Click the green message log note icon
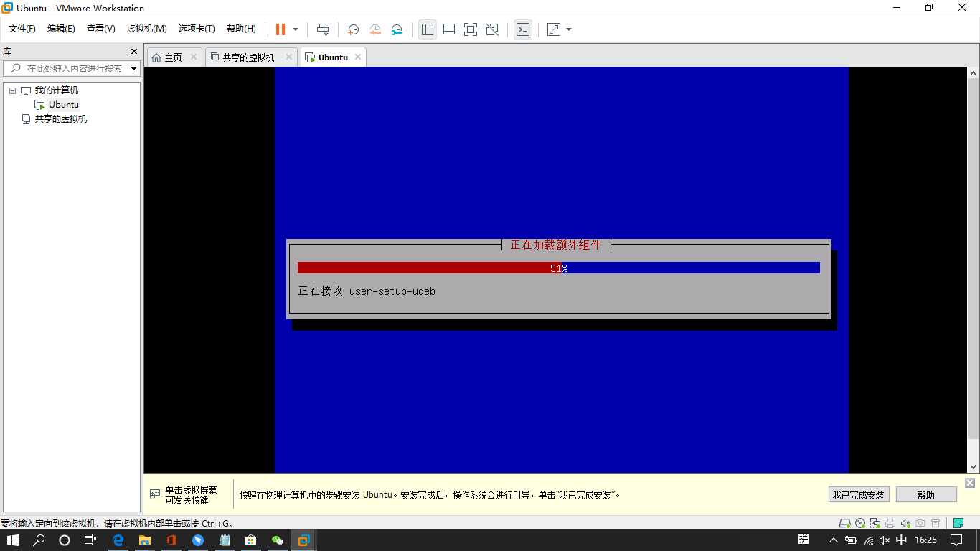Screen dimensions: 980x551 (x=958, y=523)
